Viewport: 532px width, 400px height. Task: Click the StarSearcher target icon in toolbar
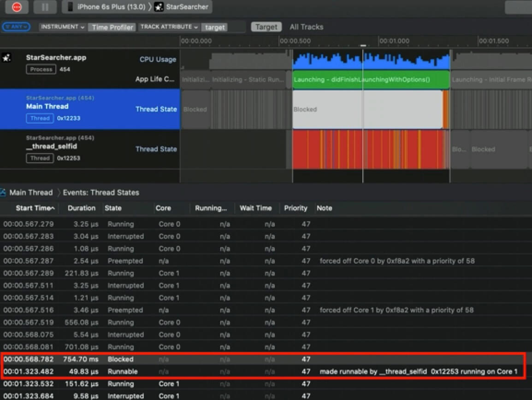(159, 7)
